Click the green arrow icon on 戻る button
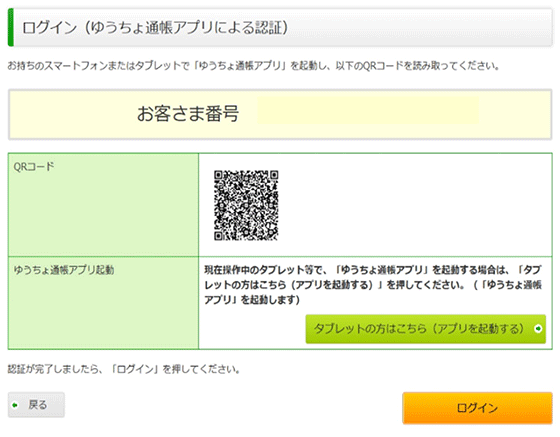Viewport: 560px width, 437px height. click(x=15, y=405)
